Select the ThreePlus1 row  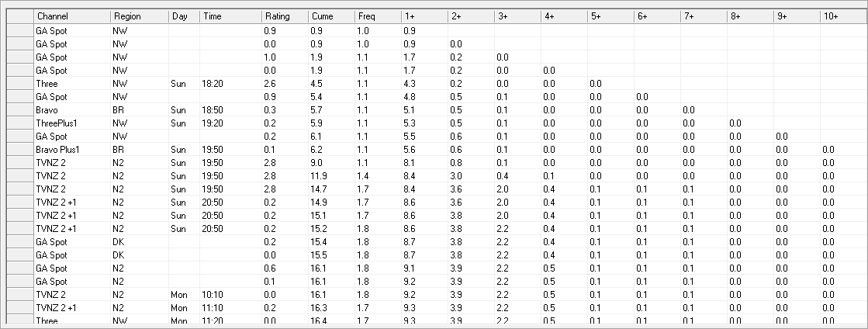click(x=436, y=123)
